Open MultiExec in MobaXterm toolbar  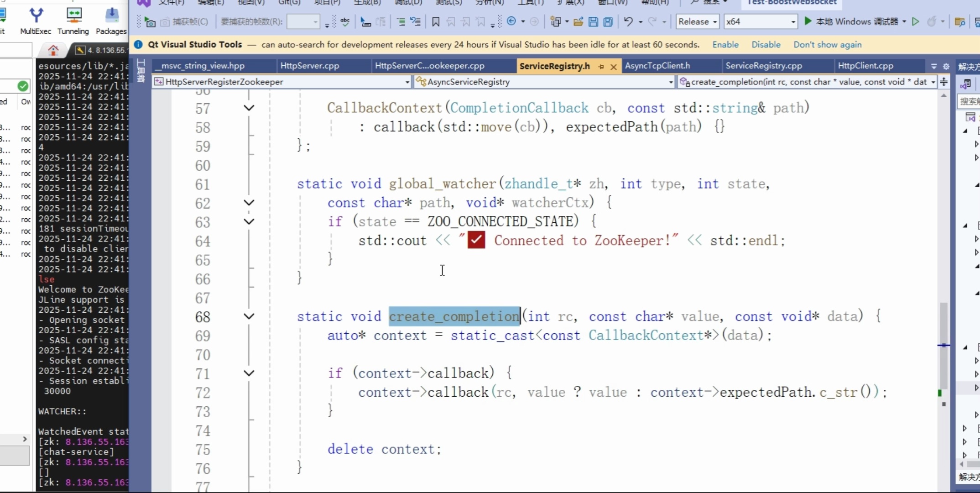tap(36, 21)
